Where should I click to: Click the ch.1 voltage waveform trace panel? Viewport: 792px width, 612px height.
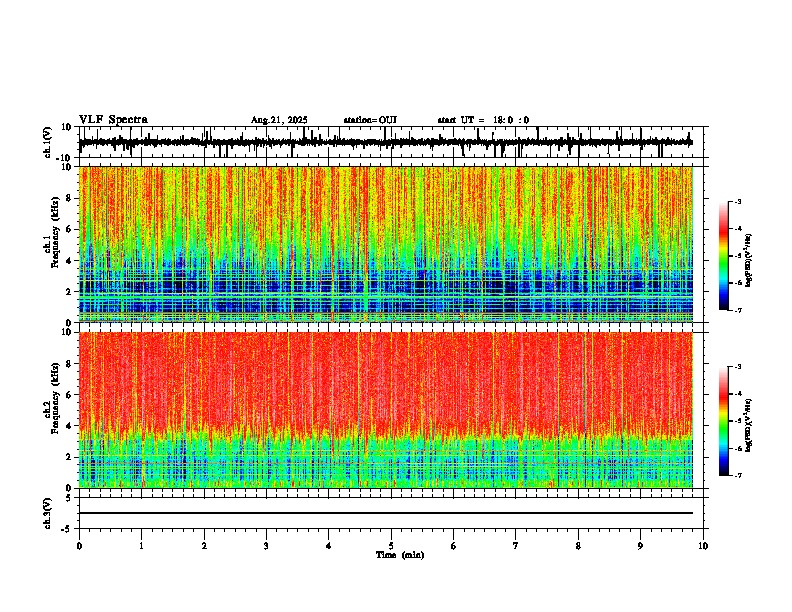(x=390, y=142)
